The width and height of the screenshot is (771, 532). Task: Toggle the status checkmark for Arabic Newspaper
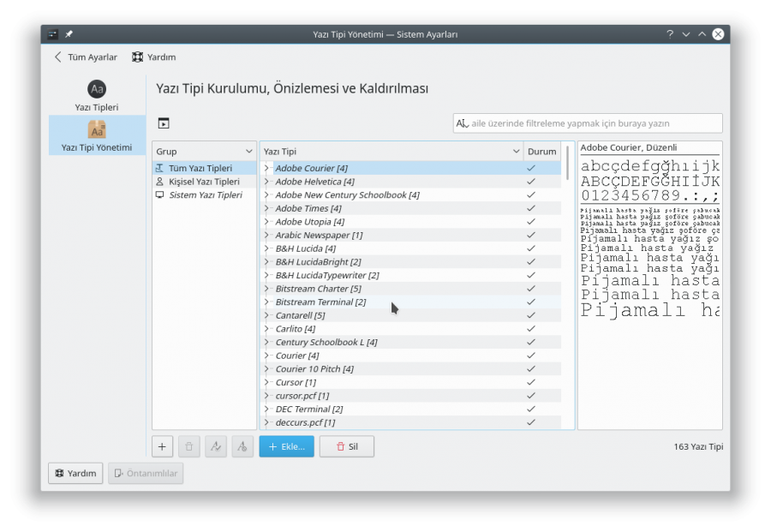click(531, 235)
